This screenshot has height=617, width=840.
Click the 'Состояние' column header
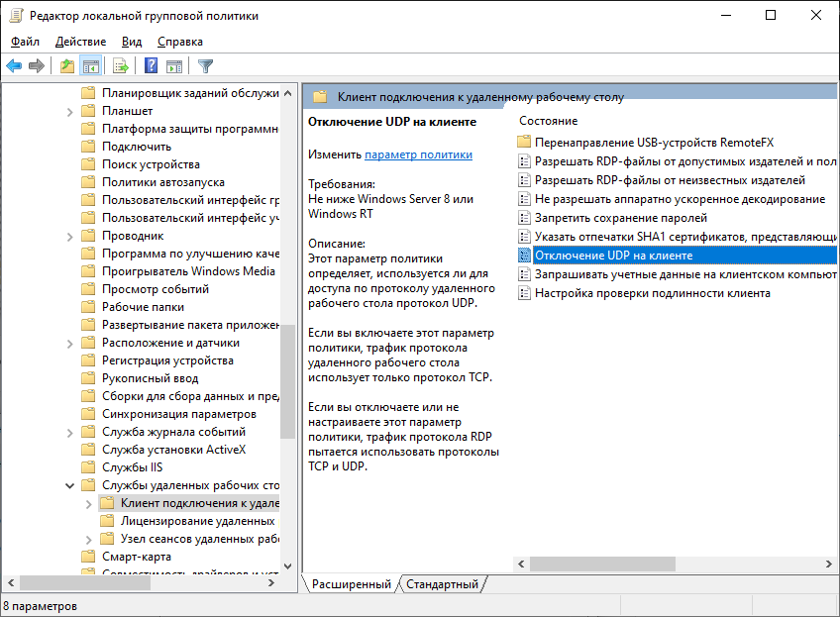(x=548, y=121)
